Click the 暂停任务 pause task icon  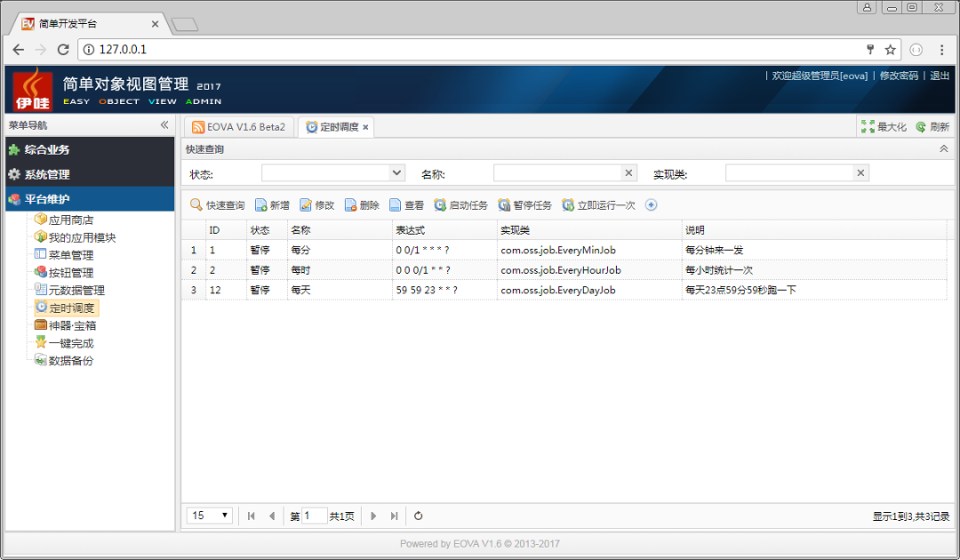coord(504,205)
